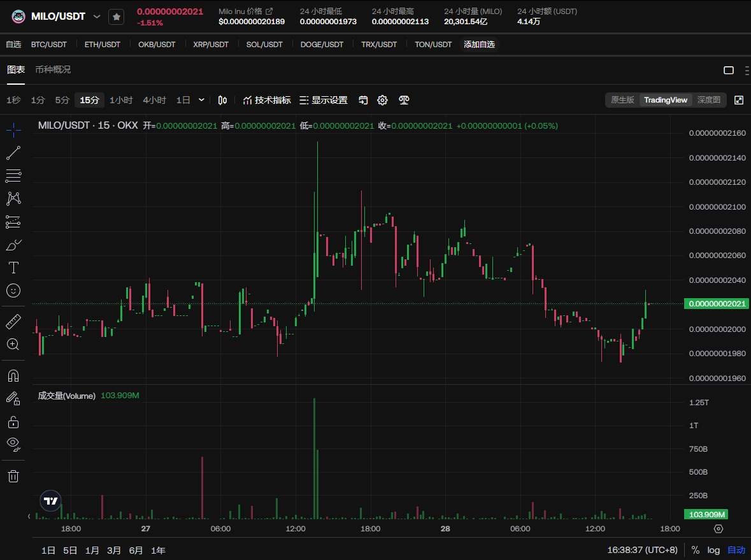
Task: Switch chart panel layout rectangle icon
Action: (x=729, y=71)
